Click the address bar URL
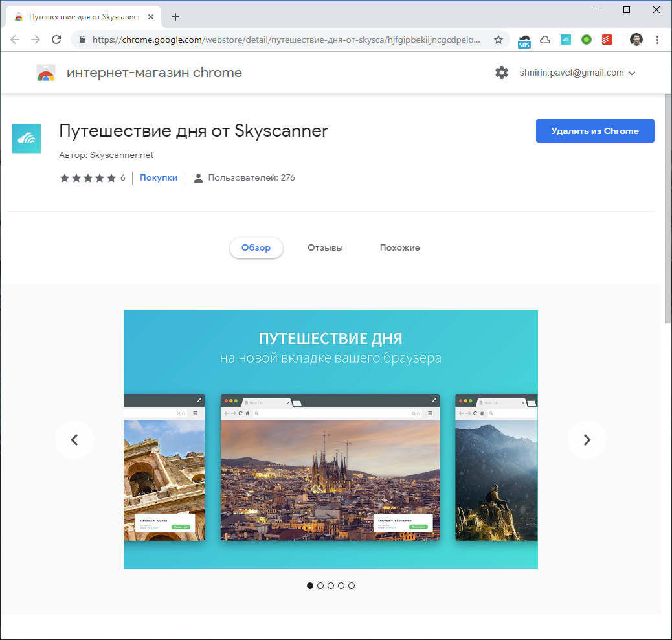The width and height of the screenshot is (672, 640). [x=286, y=40]
